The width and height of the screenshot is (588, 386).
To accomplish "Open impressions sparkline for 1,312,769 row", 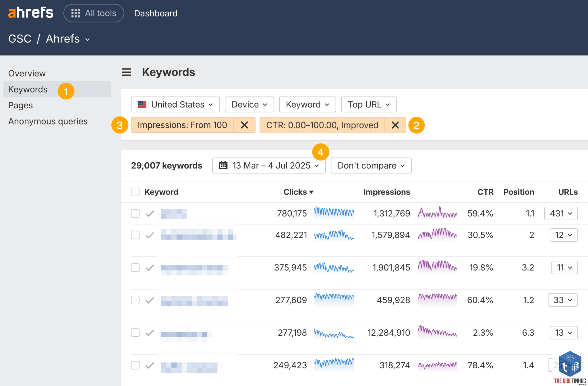I will (437, 213).
